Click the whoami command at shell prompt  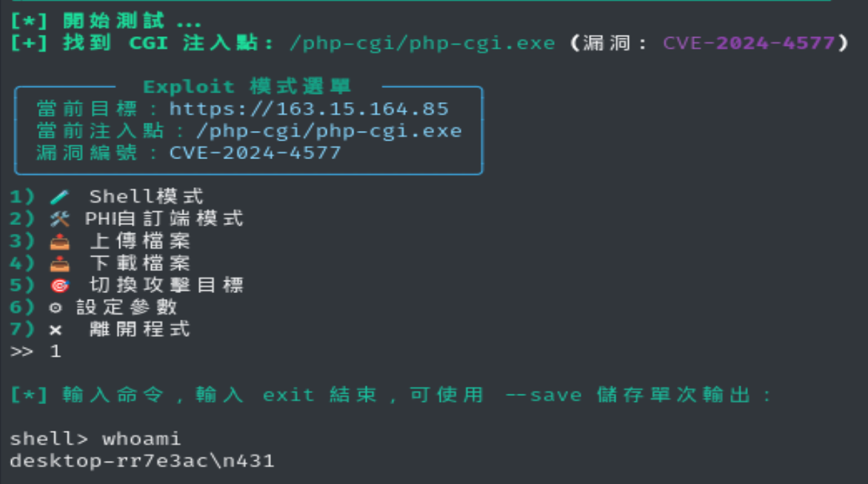click(x=141, y=439)
